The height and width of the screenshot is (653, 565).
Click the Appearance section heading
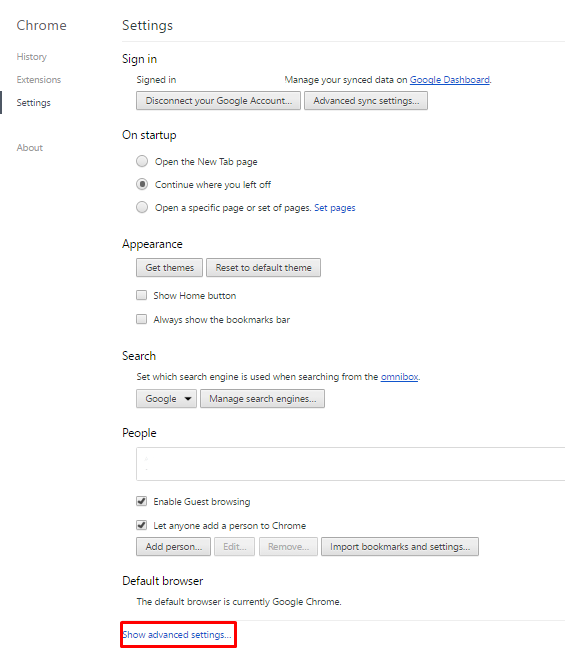152,244
